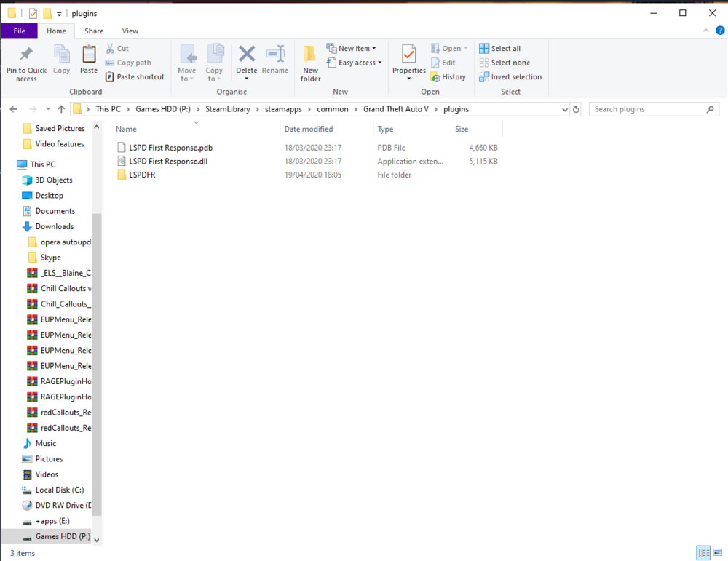Screen dimensions: 728x561
Task: Go up one folder level
Action: (61, 109)
